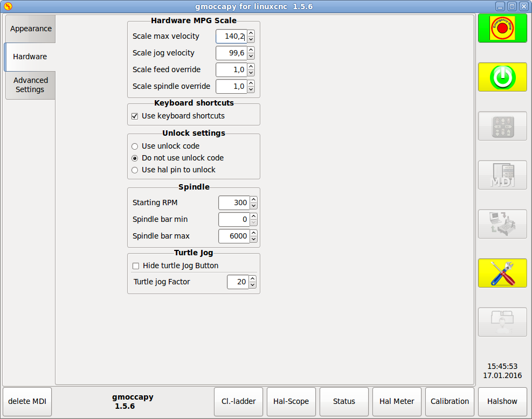Click the Scale spindle override field
This screenshot has height=419, width=532.
pyautogui.click(x=231, y=86)
